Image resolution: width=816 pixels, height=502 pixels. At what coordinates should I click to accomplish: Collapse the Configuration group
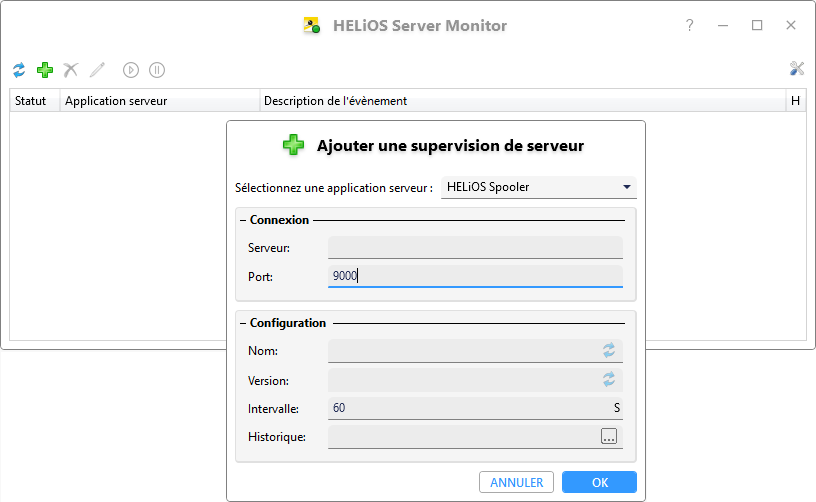point(243,323)
